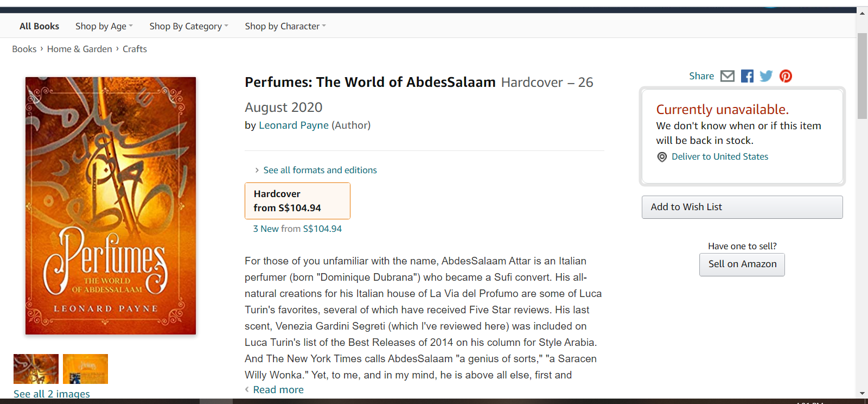868x404 pixels.
Task: Share on Facebook icon
Action: [747, 76]
